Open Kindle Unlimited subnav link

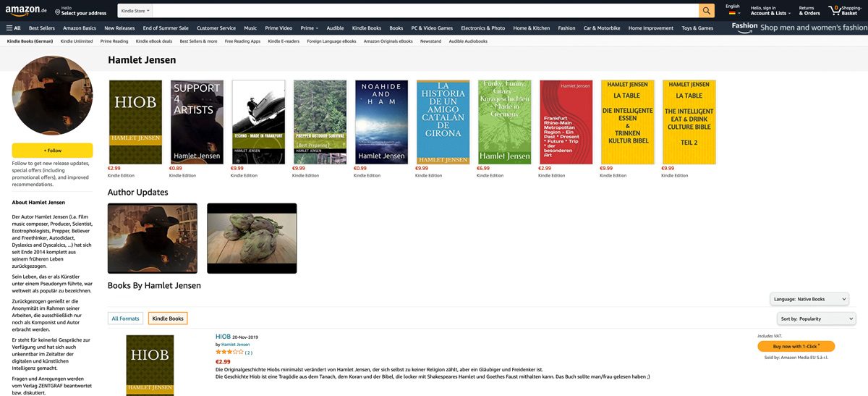(77, 41)
